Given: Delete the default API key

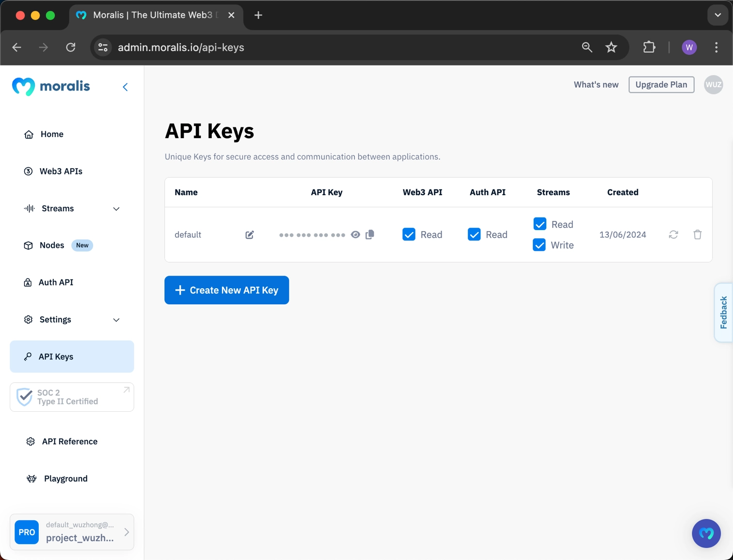Looking at the screenshot, I should coord(698,234).
